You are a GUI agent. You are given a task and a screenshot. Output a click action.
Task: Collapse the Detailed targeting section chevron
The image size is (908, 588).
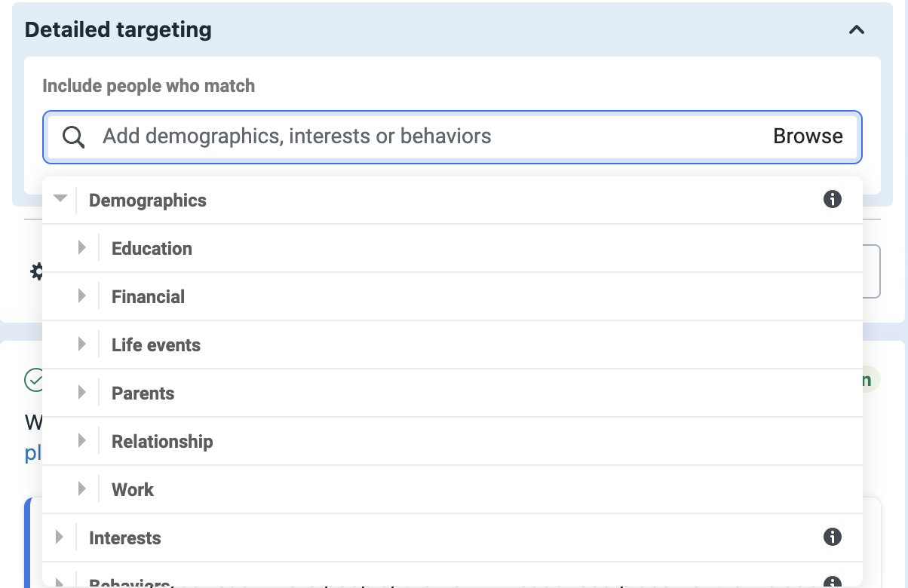[856, 30]
